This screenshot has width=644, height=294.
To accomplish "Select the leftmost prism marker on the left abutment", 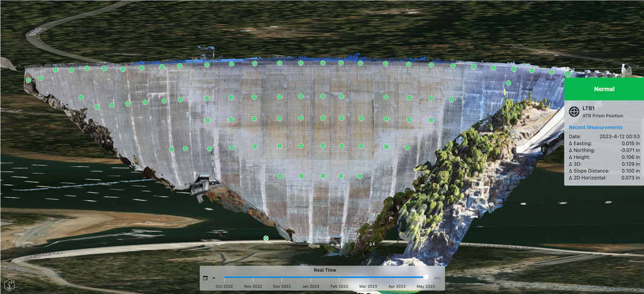I will click(x=28, y=81).
